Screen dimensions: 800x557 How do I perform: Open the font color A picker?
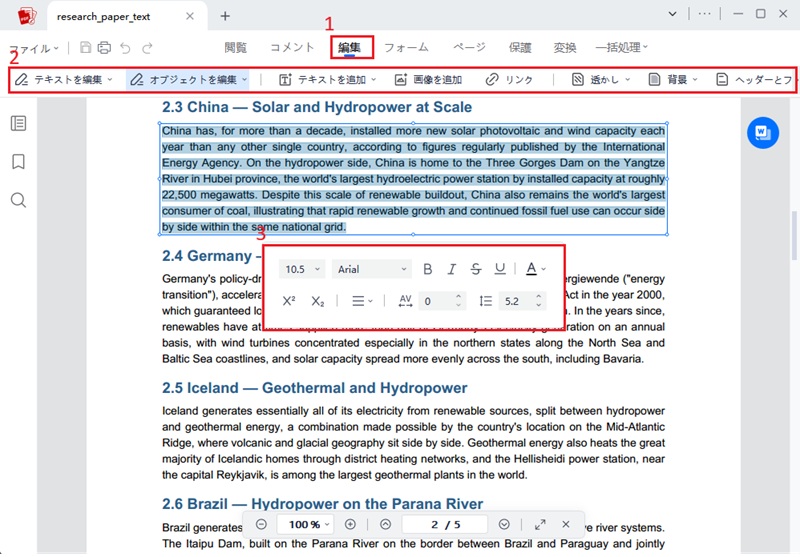(x=536, y=269)
